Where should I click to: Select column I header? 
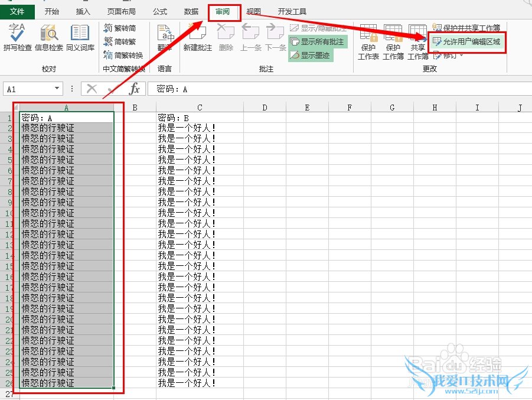point(477,108)
